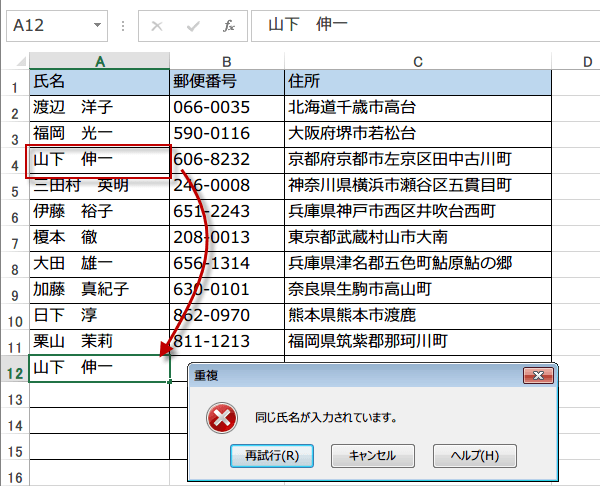
Task: Click empty cell A15
Action: pos(99,447)
